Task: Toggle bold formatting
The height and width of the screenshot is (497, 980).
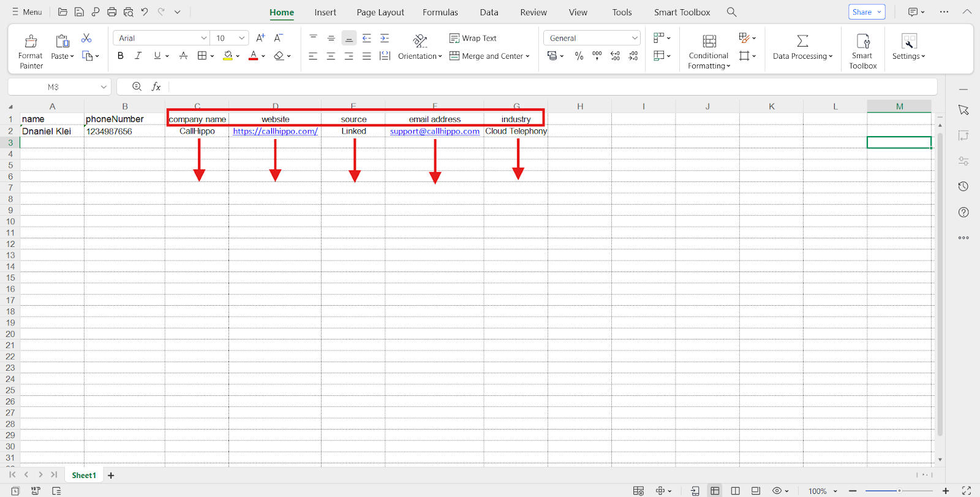Action: [x=121, y=56]
